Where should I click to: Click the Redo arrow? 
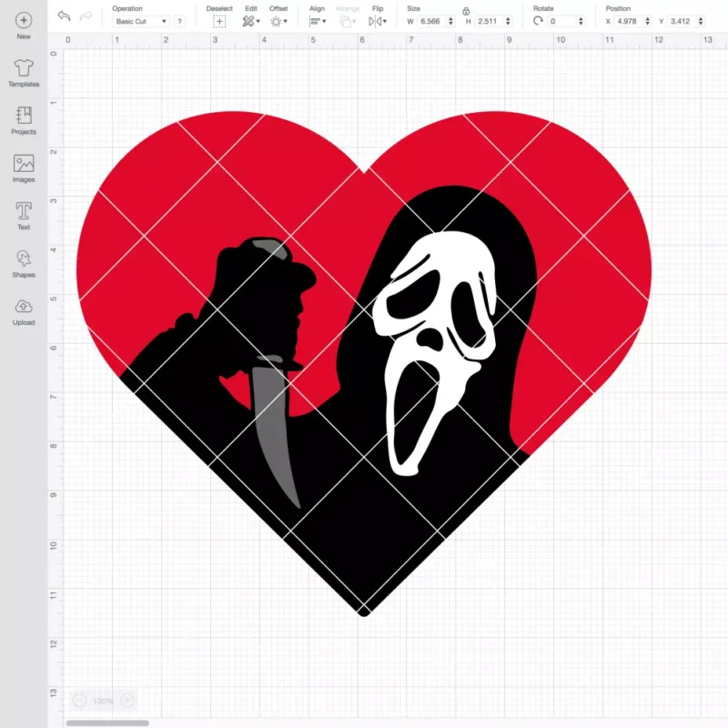click(x=86, y=16)
